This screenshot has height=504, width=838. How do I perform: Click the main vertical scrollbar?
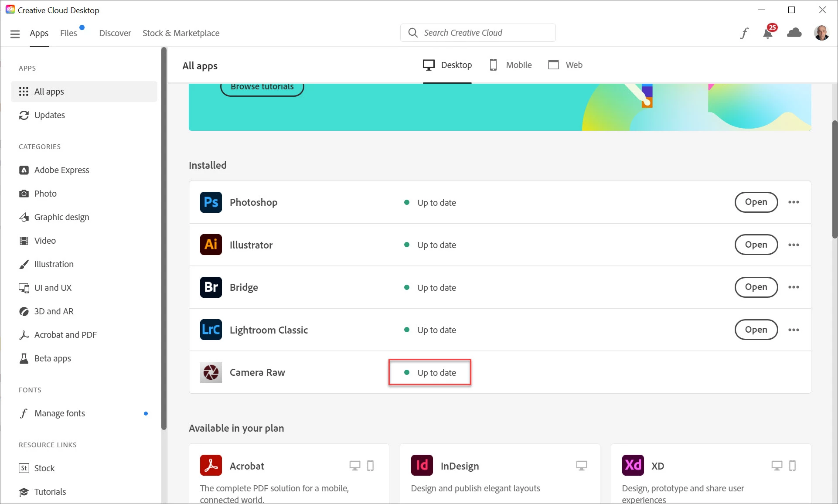coord(835,180)
